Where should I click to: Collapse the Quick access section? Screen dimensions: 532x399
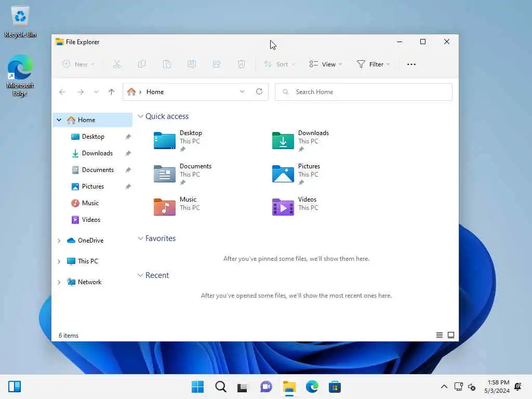click(140, 116)
